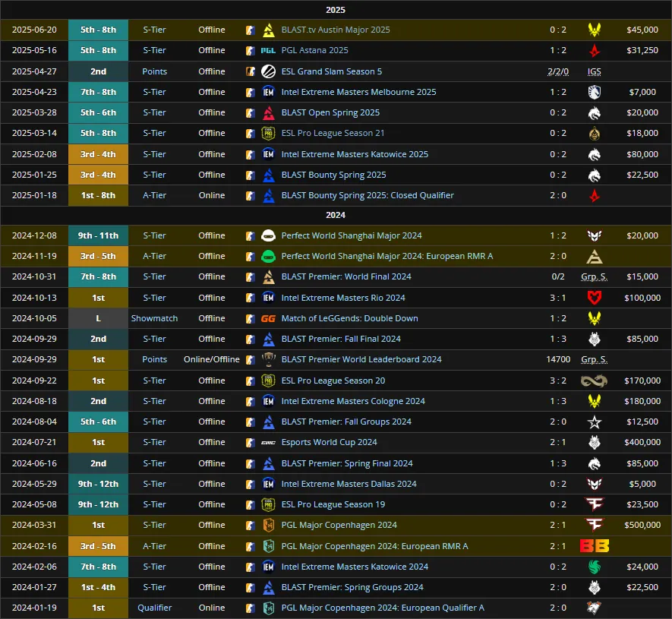Click BLAST logo beside Bounty Spring 2025
Screen dimensions: 672x619
click(x=268, y=175)
